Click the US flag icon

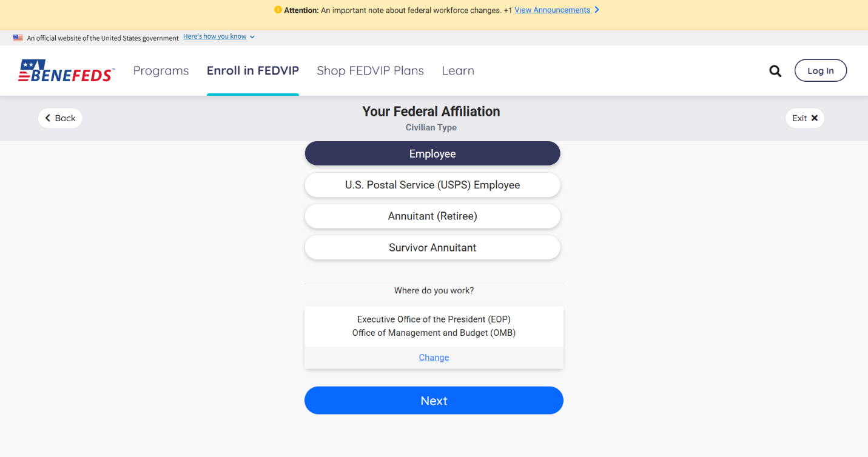[x=18, y=38]
